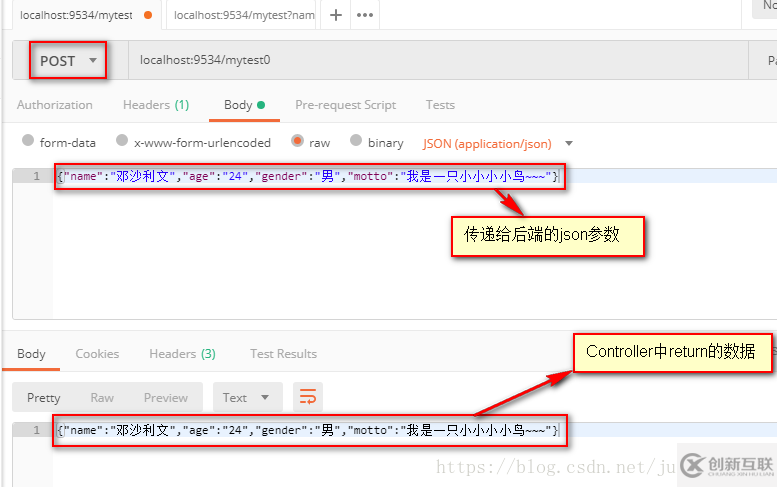The height and width of the screenshot is (487, 777).
Task: Open the Authorization tab
Action: (x=55, y=105)
